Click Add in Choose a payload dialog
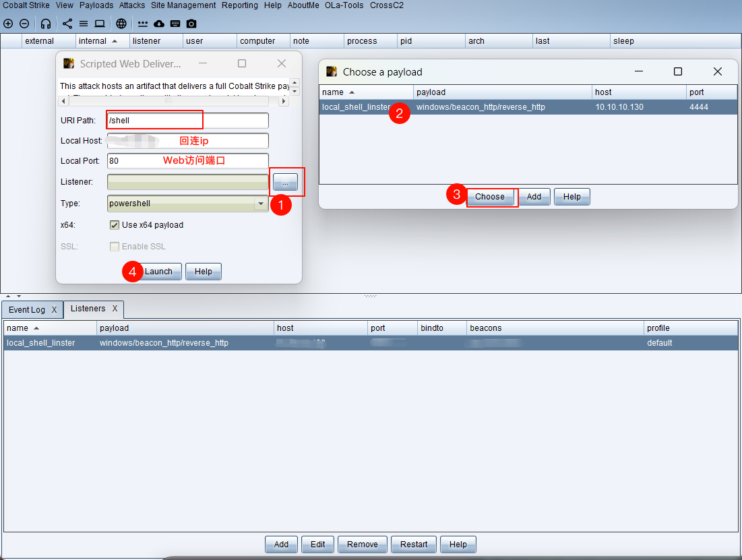This screenshot has height=560, width=742. [534, 197]
